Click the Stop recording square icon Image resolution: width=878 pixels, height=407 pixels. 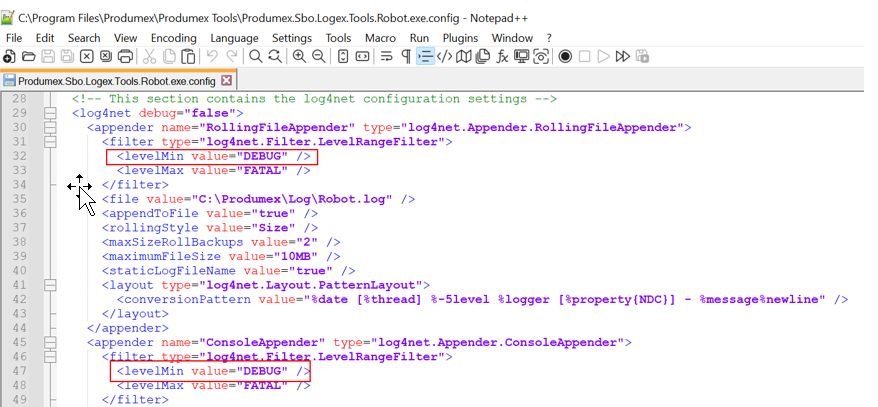click(585, 57)
